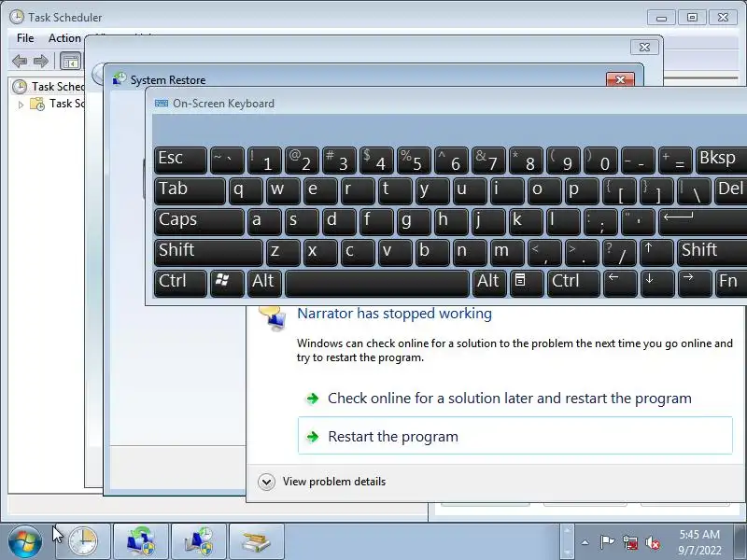Toggle the left Ctrl key
The width and height of the screenshot is (747, 560).
180,283
